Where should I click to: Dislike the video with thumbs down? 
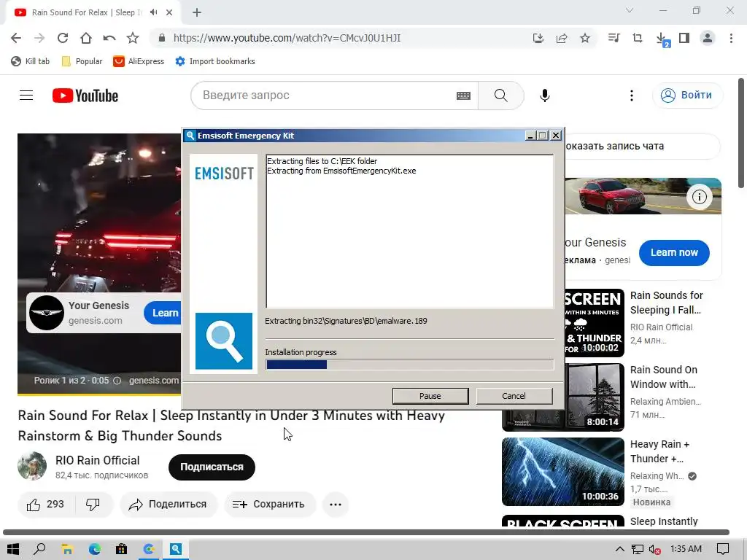(x=93, y=505)
